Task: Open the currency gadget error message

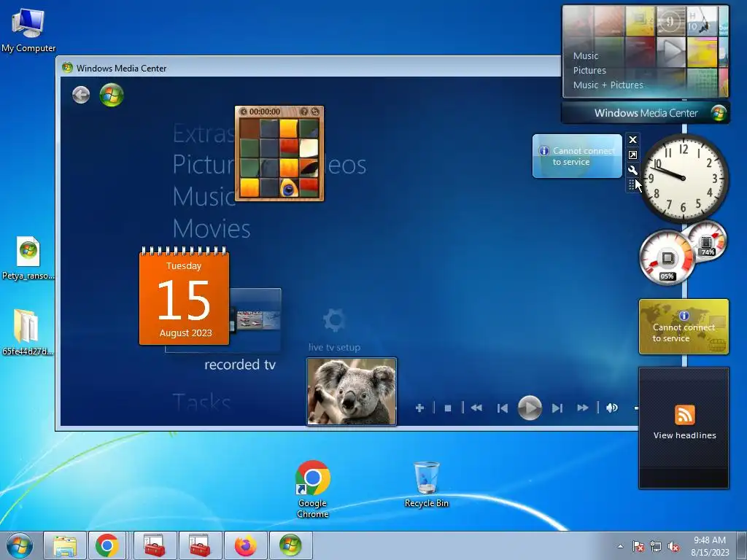Action: tap(684, 327)
